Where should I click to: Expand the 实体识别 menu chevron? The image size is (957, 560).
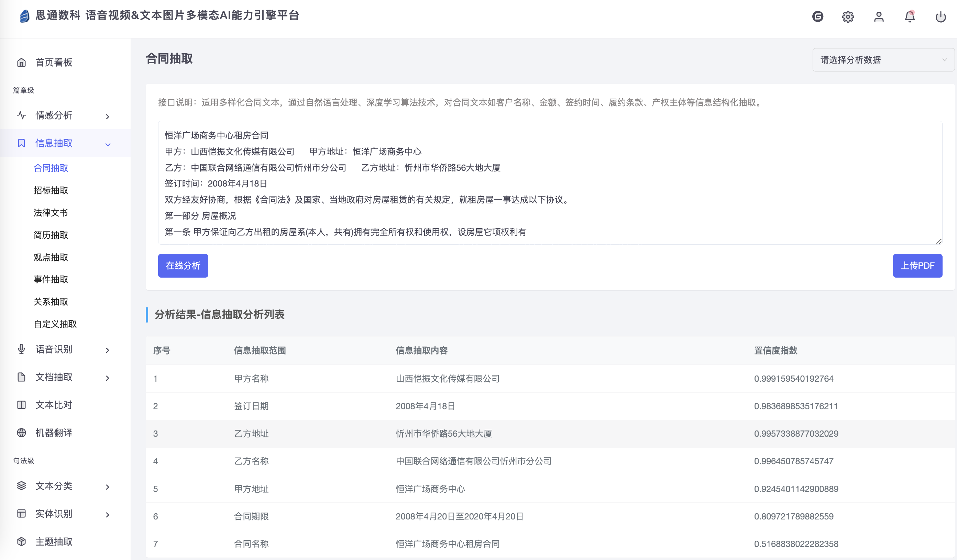click(108, 515)
